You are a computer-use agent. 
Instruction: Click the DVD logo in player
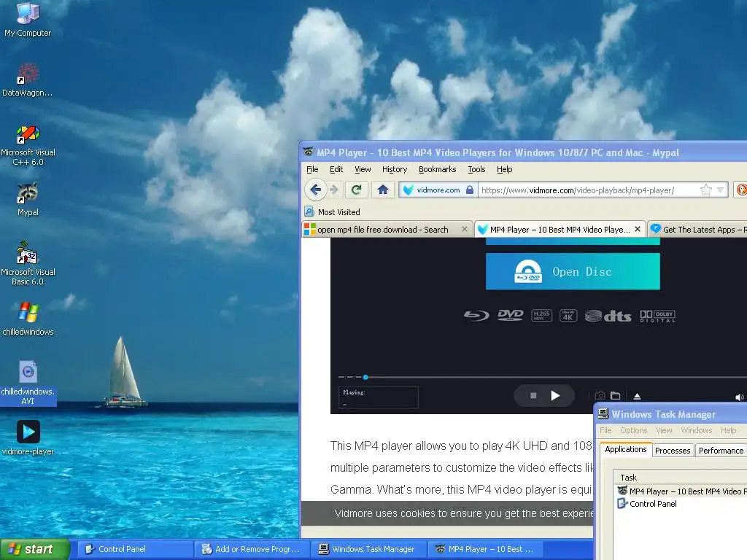coord(510,315)
